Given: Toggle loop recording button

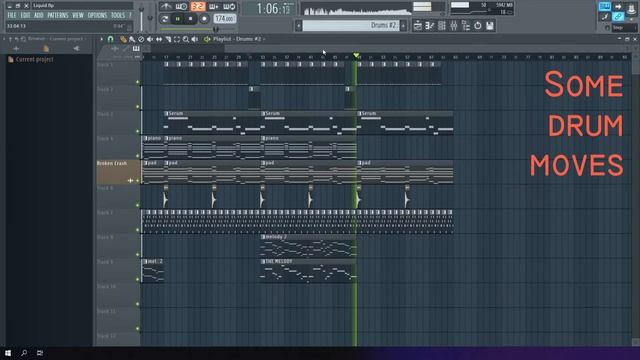Looking at the screenshot, I should (x=229, y=7).
